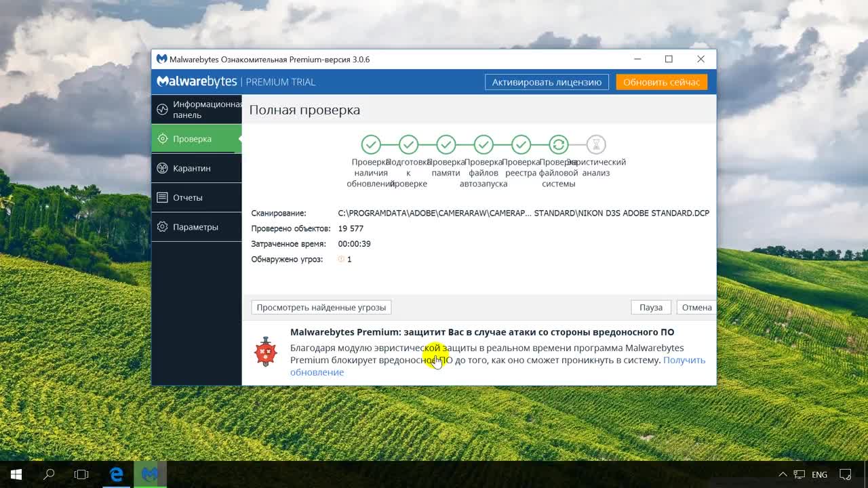868x488 pixels.
Task: Open Task View on the taskbar
Action: click(x=81, y=474)
